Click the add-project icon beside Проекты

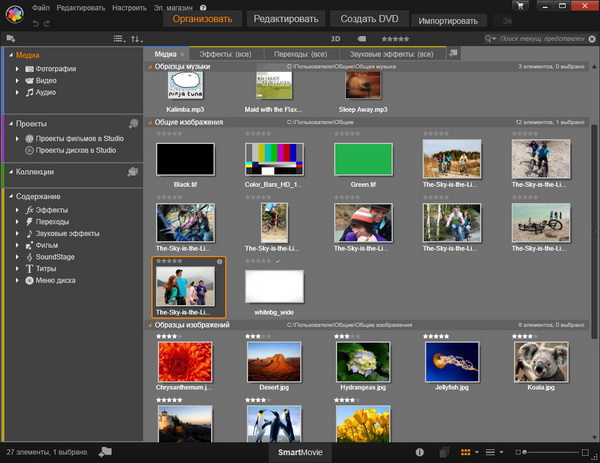pos(133,123)
